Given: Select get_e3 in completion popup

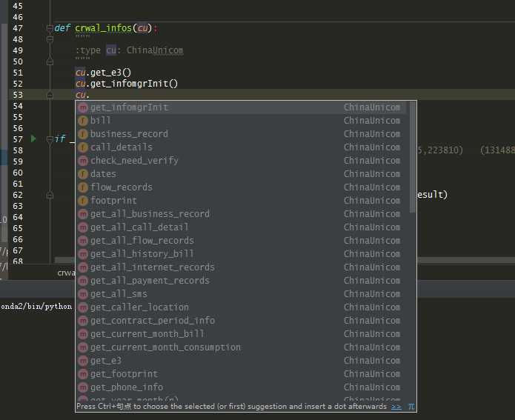Looking at the screenshot, I should [x=241, y=361].
